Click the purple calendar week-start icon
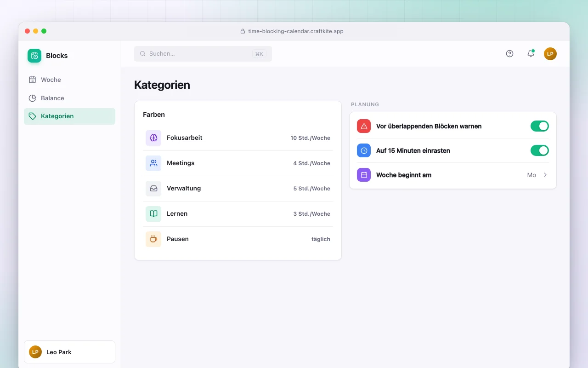588x368 pixels. pos(364,175)
